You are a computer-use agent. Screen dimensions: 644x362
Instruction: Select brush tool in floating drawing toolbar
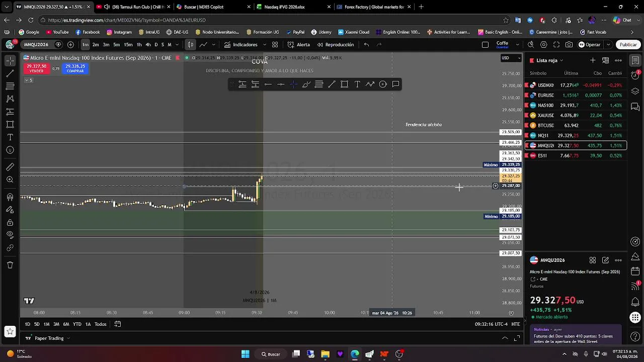306,84
